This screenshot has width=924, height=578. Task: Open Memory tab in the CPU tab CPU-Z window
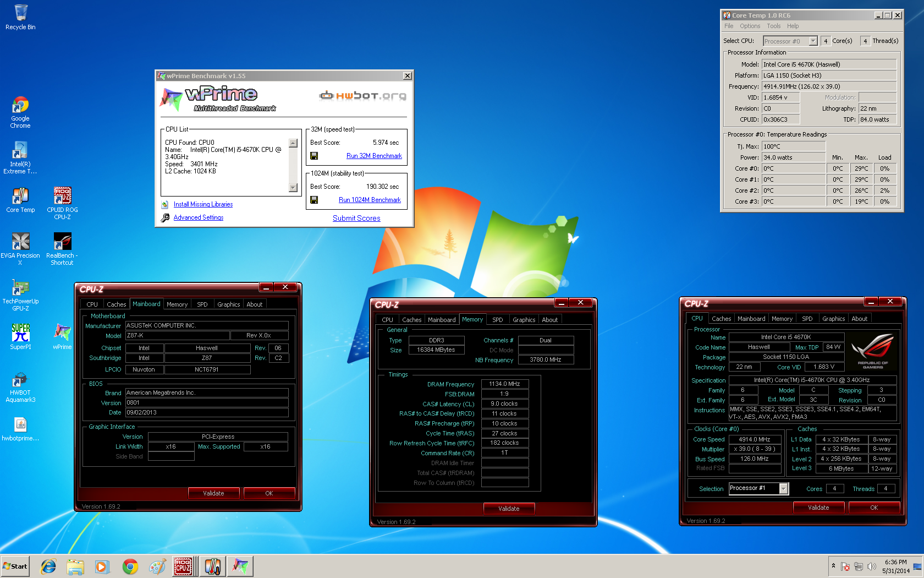click(782, 319)
